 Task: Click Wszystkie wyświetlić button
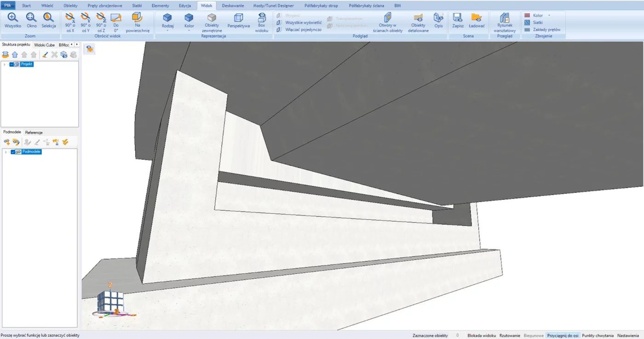tap(303, 22)
